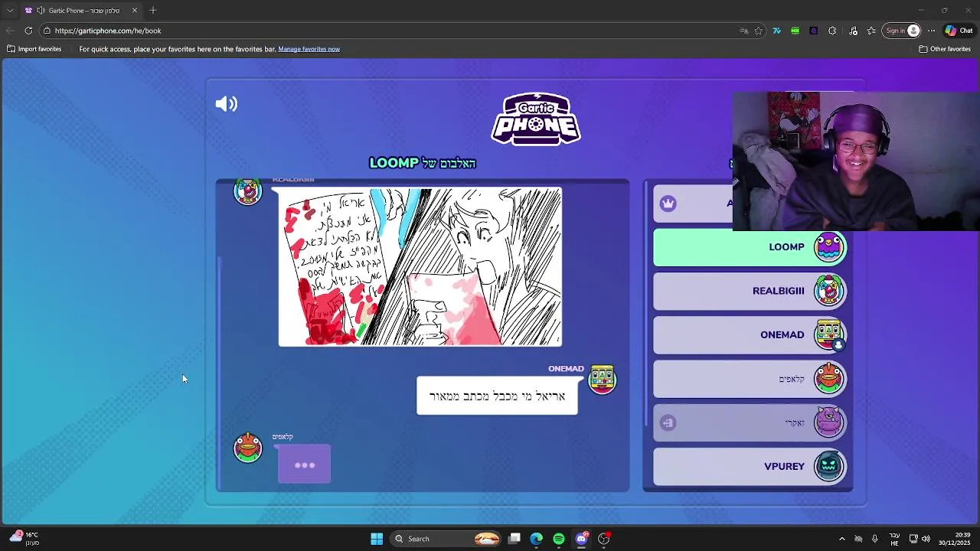The image size is (980, 551).
Task: Click the clown avatar above the drawing
Action: [x=247, y=191]
